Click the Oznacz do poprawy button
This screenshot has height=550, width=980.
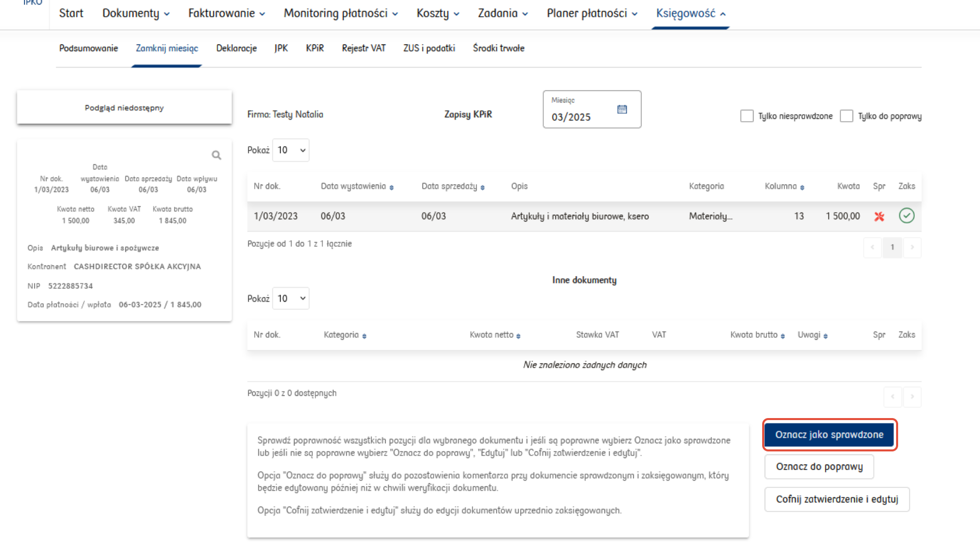coord(819,467)
